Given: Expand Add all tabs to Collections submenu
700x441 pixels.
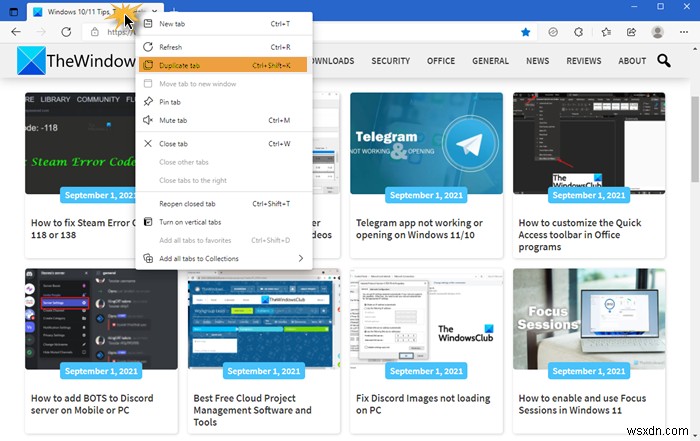Looking at the screenshot, I should pos(223,258).
